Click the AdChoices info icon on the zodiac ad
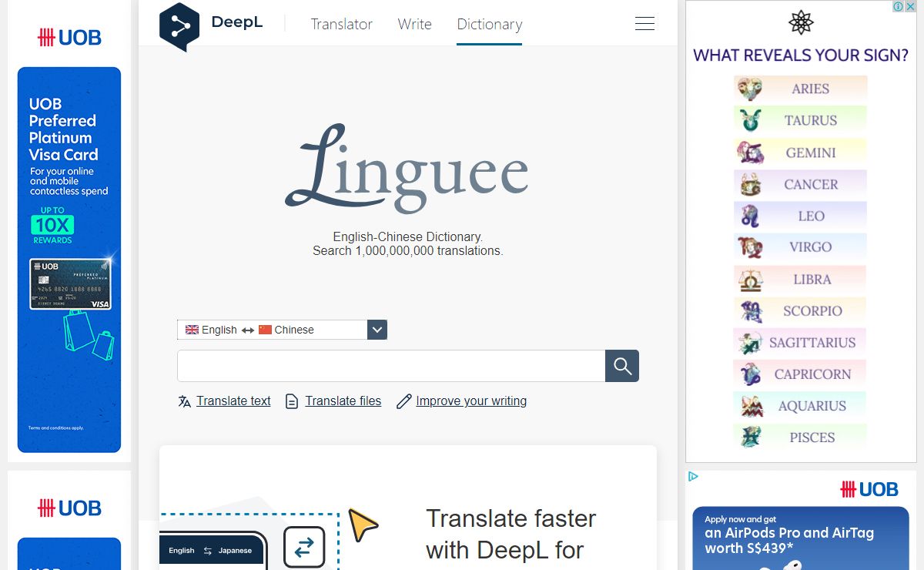924x570 pixels. click(x=898, y=6)
